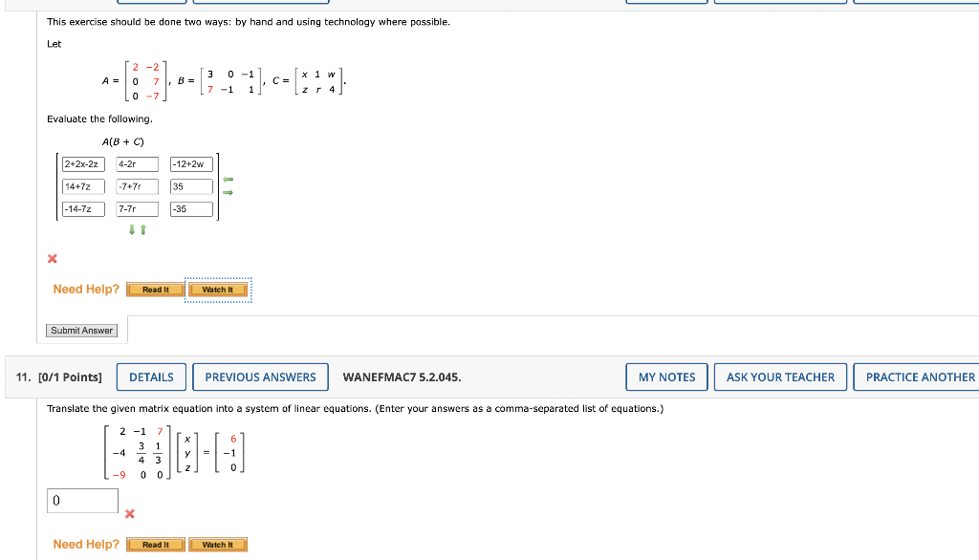This screenshot has height=560, width=979.
Task: Click the green right arrow to add a column
Action: tap(228, 192)
